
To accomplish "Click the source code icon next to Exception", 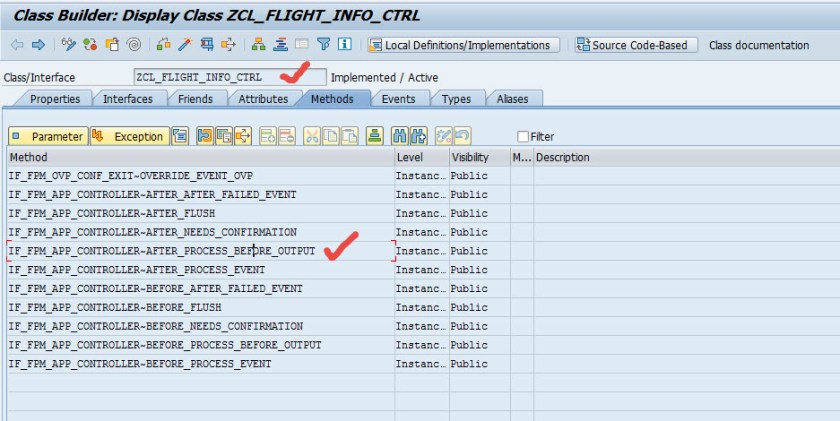I will [x=180, y=137].
